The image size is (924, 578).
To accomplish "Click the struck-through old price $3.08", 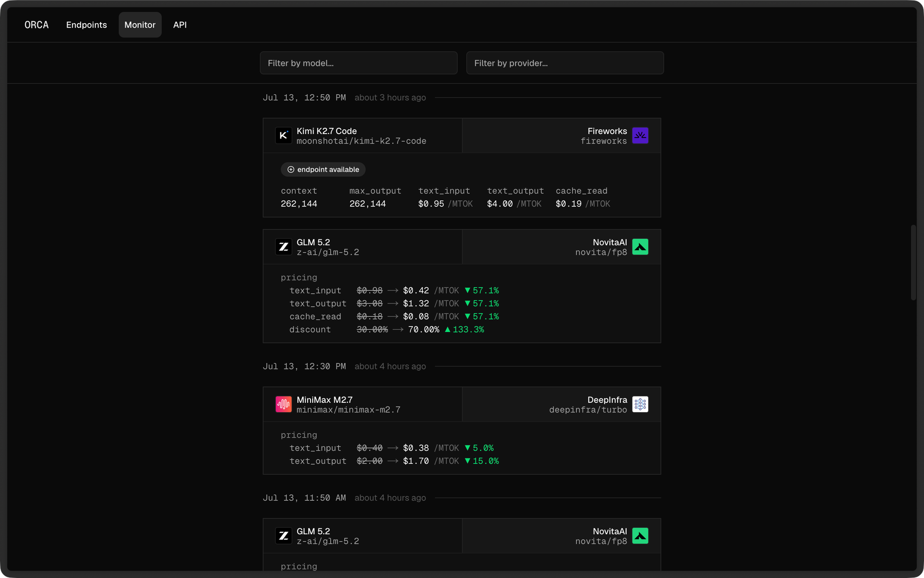I will point(370,304).
